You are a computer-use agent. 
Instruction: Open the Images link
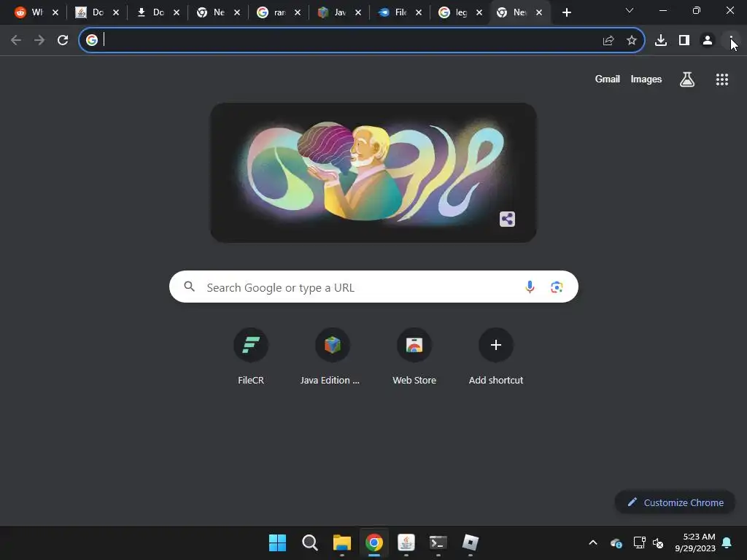click(646, 79)
